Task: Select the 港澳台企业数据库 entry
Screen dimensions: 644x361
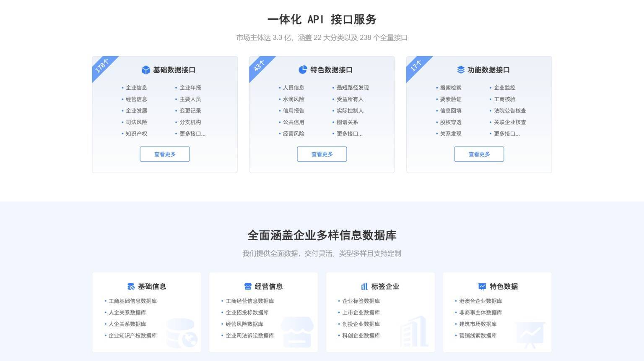Action: coord(480,301)
